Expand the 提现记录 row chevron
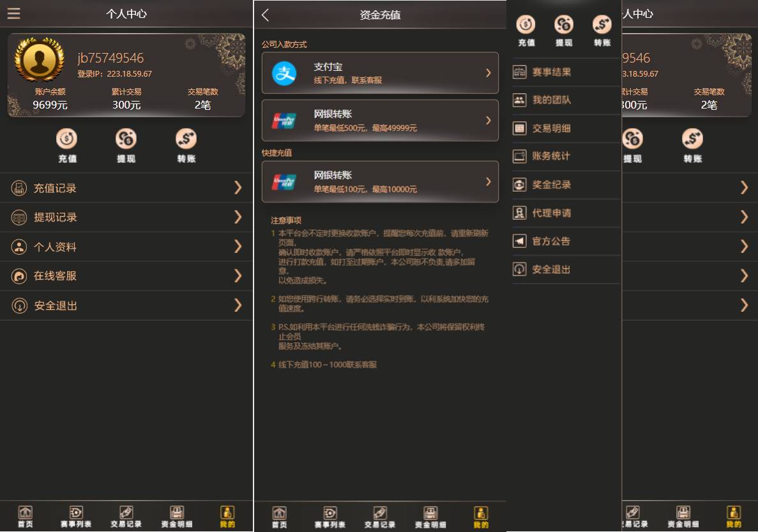The width and height of the screenshot is (758, 532). click(x=238, y=217)
